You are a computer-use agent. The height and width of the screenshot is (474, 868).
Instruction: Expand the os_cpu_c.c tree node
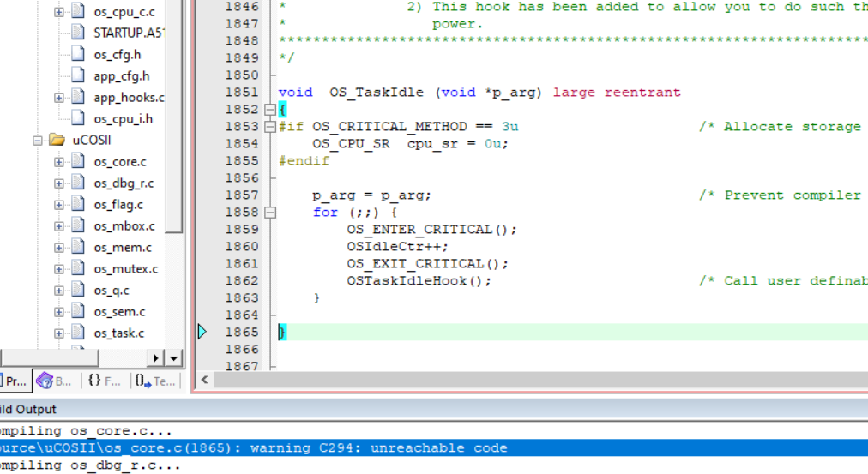[58, 12]
